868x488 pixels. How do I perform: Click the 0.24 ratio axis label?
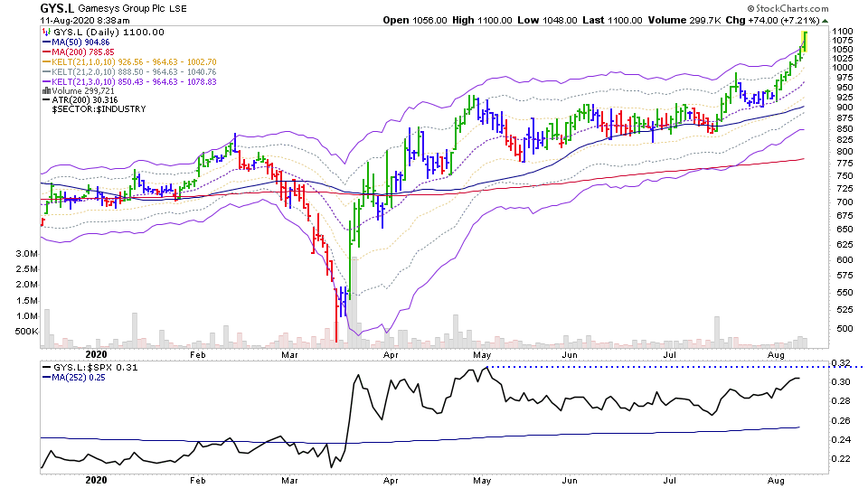[x=841, y=440]
